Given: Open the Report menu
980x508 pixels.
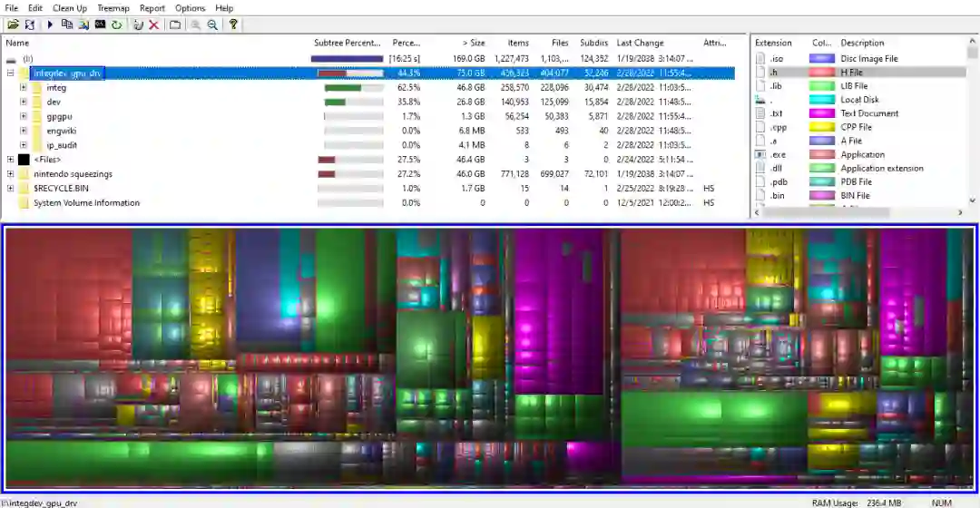Looking at the screenshot, I should [152, 8].
